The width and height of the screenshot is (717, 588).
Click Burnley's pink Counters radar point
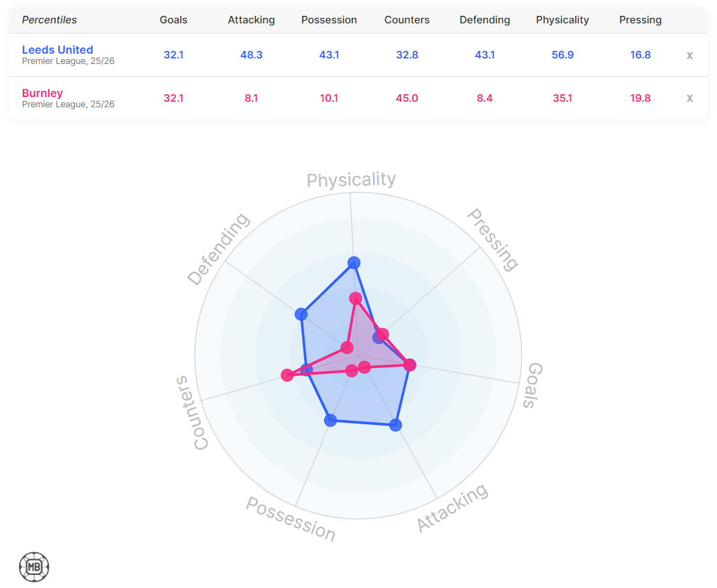click(287, 375)
